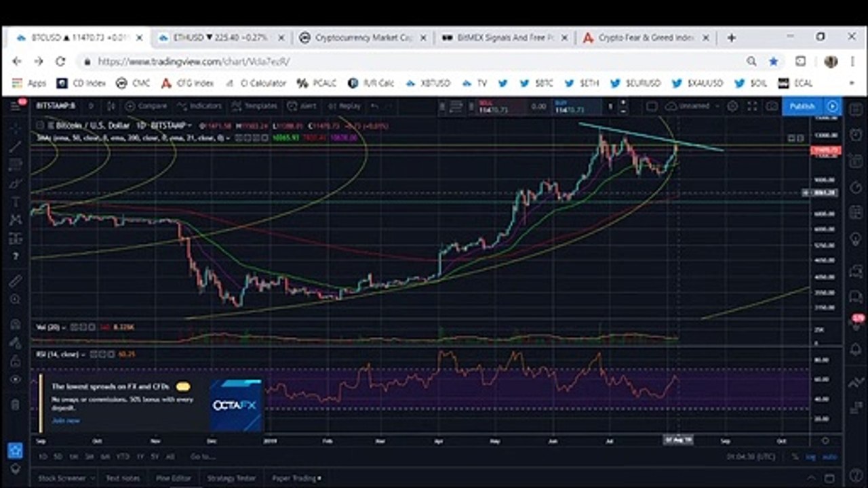The height and width of the screenshot is (488, 868).
Task: Toggle the percent scale
Action: 795,457
